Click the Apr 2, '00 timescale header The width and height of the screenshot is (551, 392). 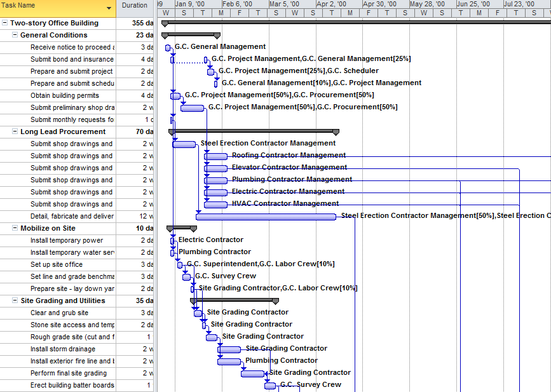coord(330,4)
